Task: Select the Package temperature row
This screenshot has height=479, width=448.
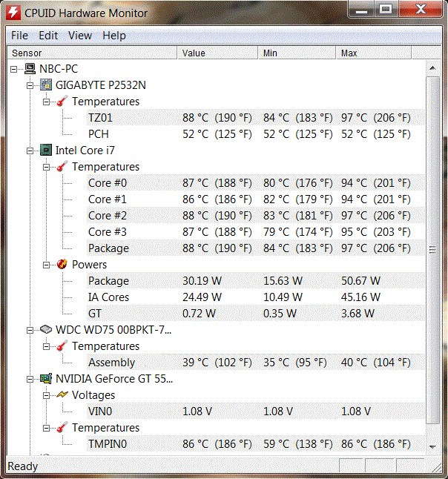Action: (x=255, y=248)
